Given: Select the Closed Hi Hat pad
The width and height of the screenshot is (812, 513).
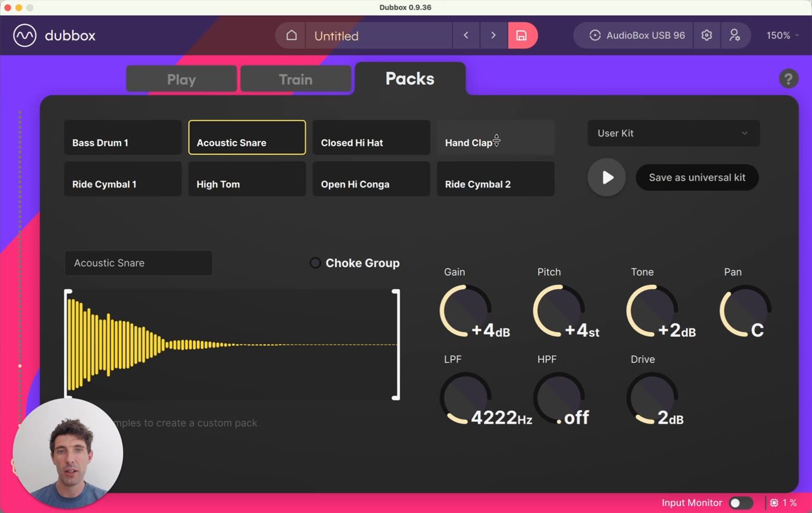Looking at the screenshot, I should (x=371, y=138).
